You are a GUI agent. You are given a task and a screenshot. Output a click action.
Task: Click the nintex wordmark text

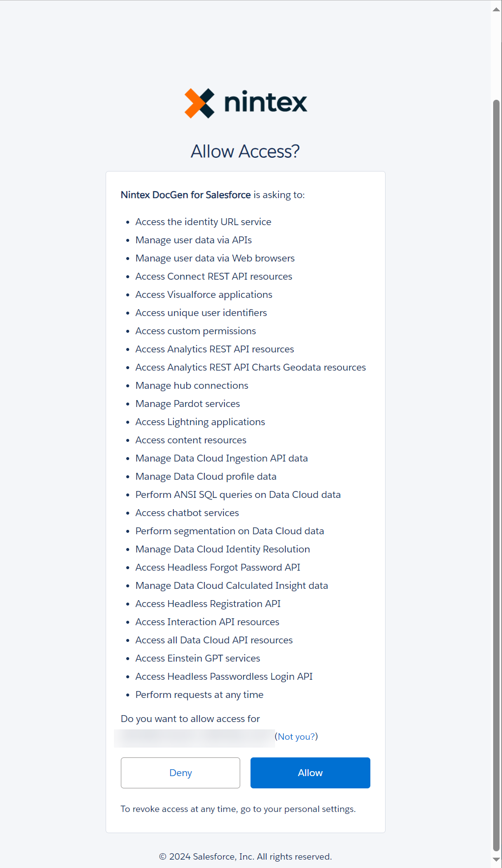coord(265,102)
